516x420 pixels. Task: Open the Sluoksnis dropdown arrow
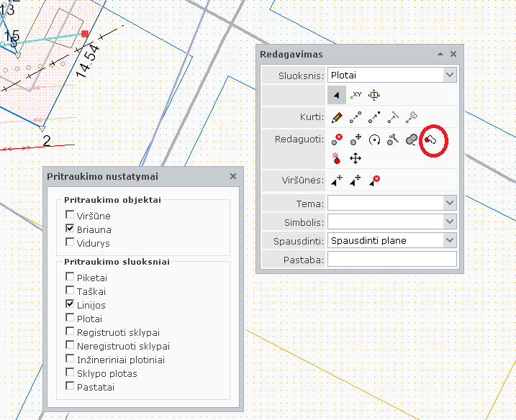click(450, 75)
